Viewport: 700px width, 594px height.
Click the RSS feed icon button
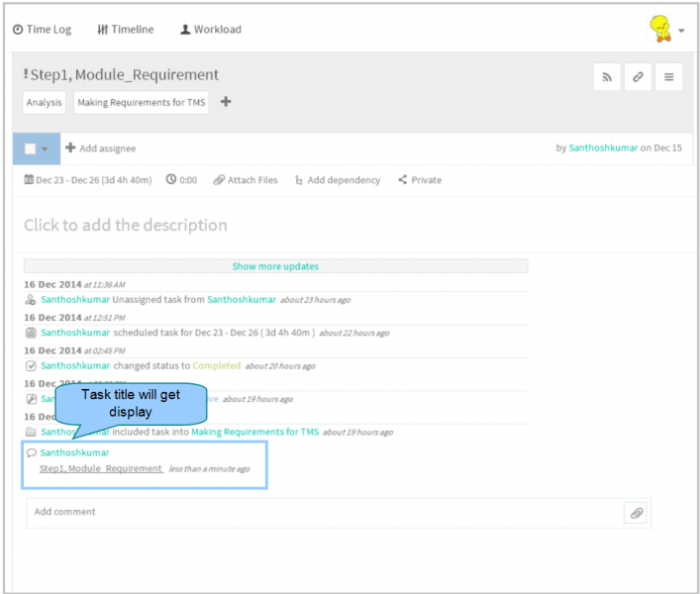click(x=607, y=77)
